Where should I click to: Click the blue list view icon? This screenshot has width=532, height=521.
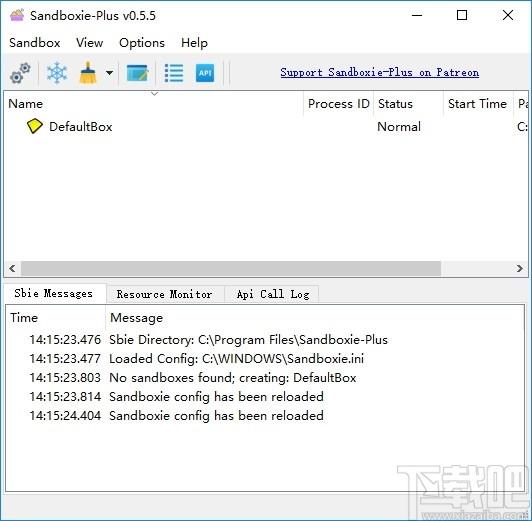(174, 73)
